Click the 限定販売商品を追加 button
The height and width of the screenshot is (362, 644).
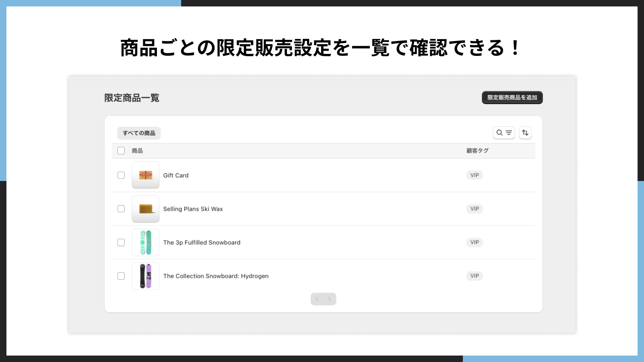[512, 97]
